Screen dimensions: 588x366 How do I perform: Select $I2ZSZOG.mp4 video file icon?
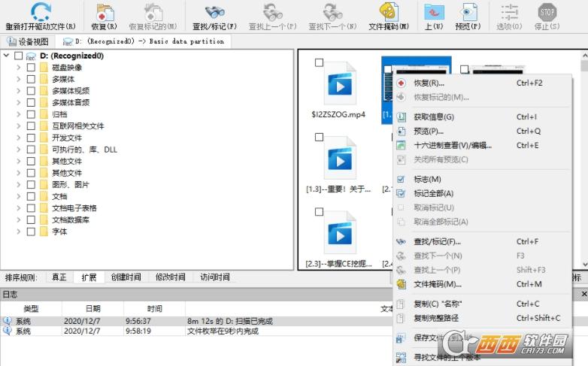tap(340, 84)
